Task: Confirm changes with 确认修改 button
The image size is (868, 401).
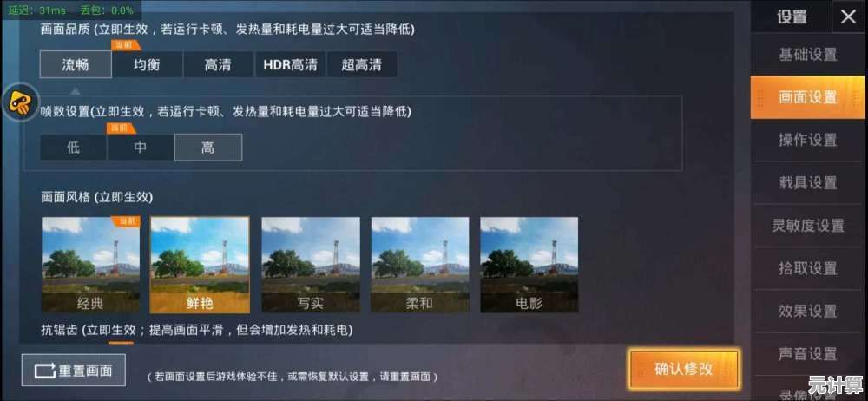Action: click(x=684, y=369)
